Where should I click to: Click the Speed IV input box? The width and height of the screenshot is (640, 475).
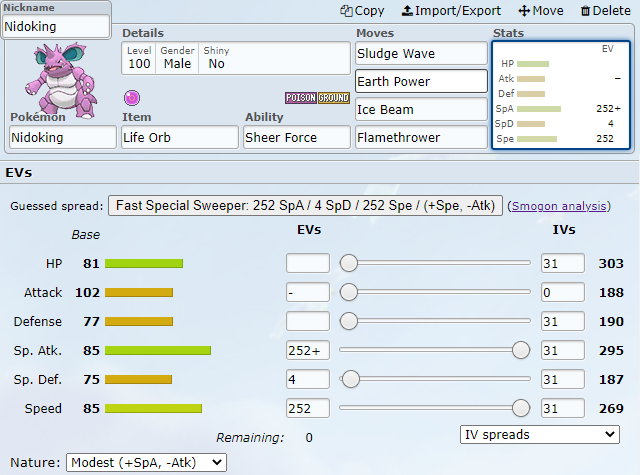(x=563, y=408)
